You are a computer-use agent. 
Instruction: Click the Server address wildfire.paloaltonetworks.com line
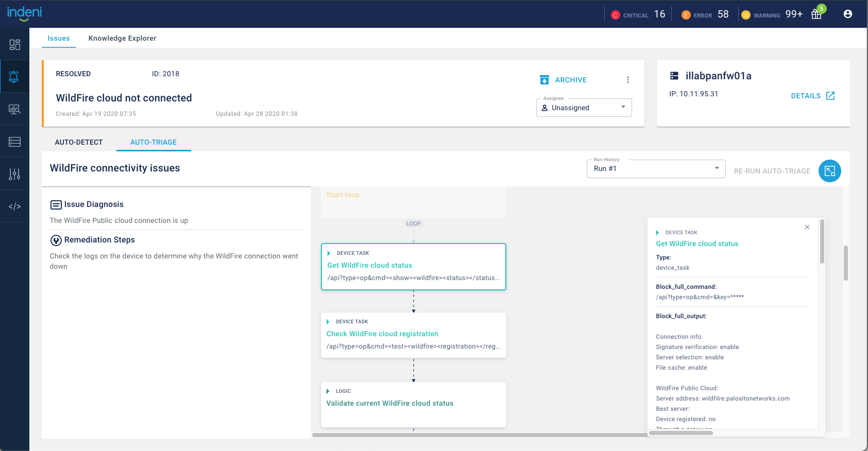(x=723, y=398)
